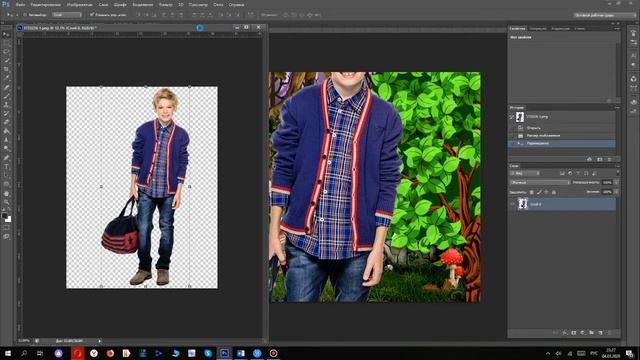640x360 pixels.
Task: Open the Фильтр menu
Action: click(x=165, y=5)
